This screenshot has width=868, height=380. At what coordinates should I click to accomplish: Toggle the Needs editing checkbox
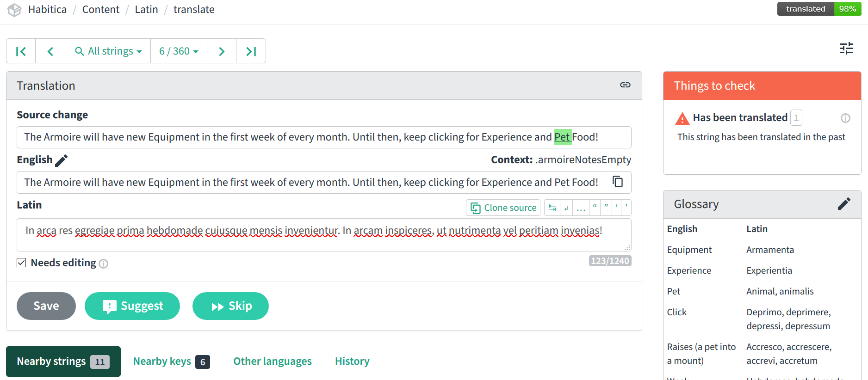(21, 263)
